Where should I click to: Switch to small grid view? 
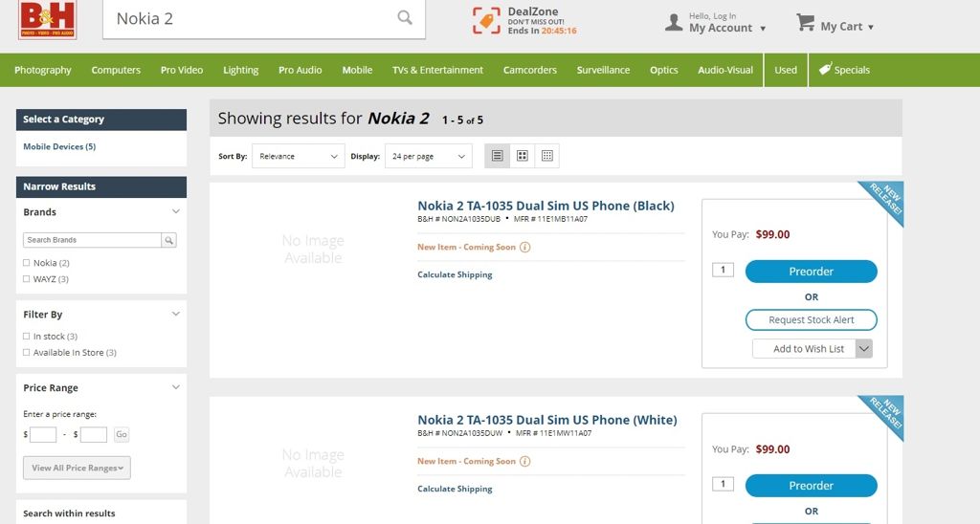tap(522, 156)
